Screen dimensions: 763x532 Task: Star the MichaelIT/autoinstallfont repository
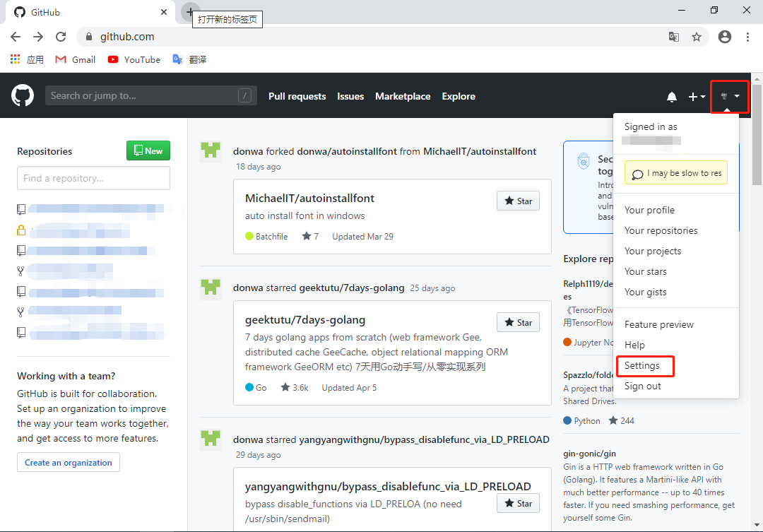pos(519,201)
